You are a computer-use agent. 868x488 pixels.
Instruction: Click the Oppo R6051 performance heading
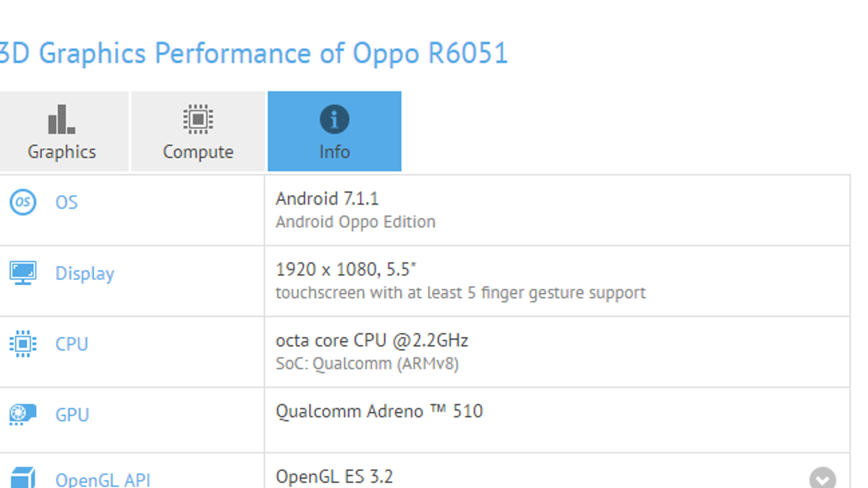click(x=254, y=53)
